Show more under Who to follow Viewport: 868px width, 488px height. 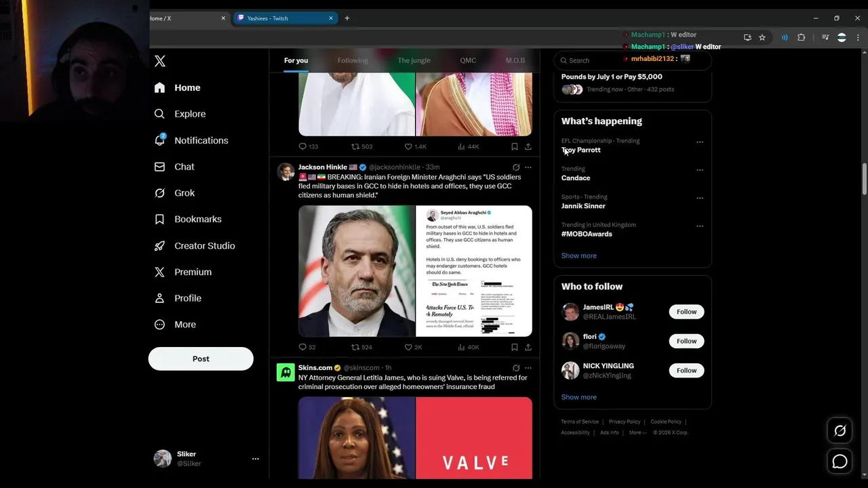point(578,397)
